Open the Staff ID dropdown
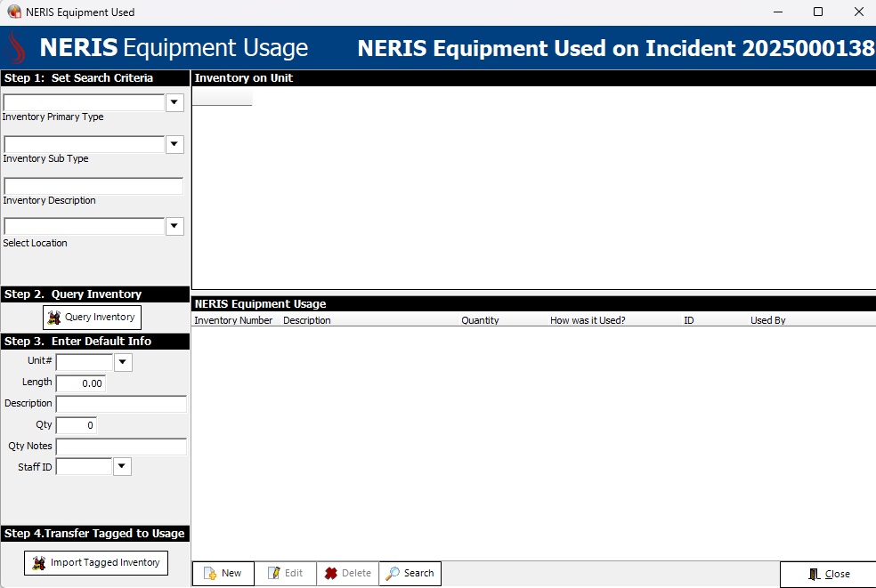 point(122,466)
